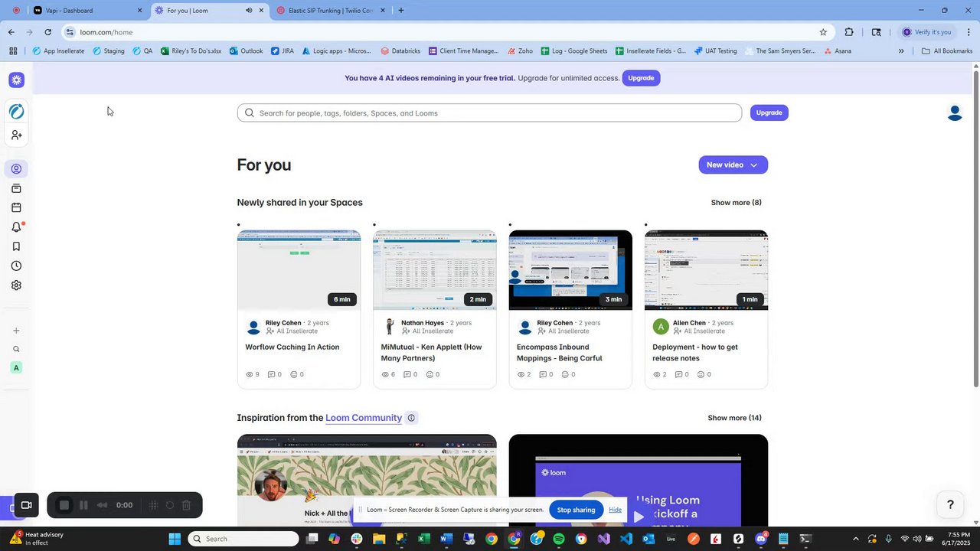Click the rewind recording control

(102, 505)
